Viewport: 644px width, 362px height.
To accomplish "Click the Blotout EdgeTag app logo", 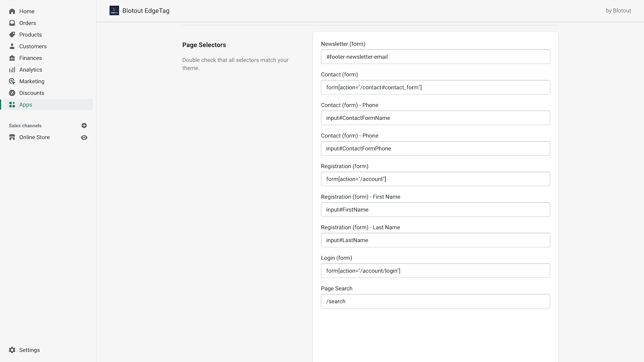I will pyautogui.click(x=114, y=11).
